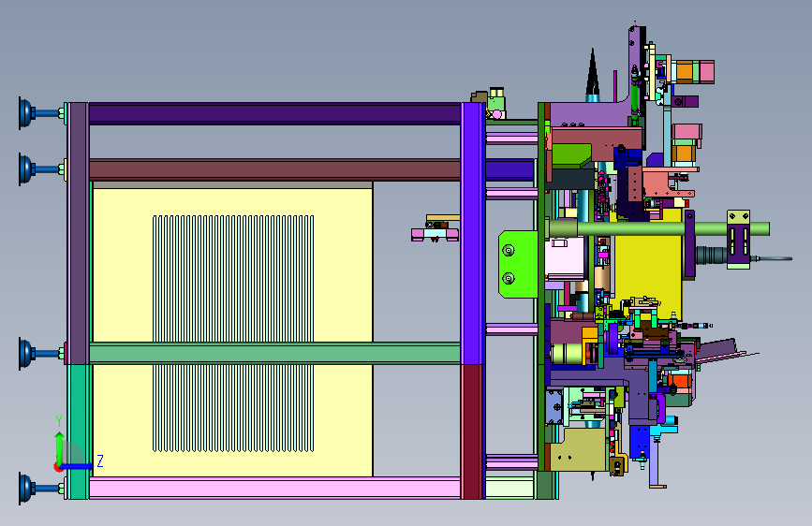The width and height of the screenshot is (812, 526).
Task: Select the teal lower-left vertical column
Action: [x=79, y=431]
